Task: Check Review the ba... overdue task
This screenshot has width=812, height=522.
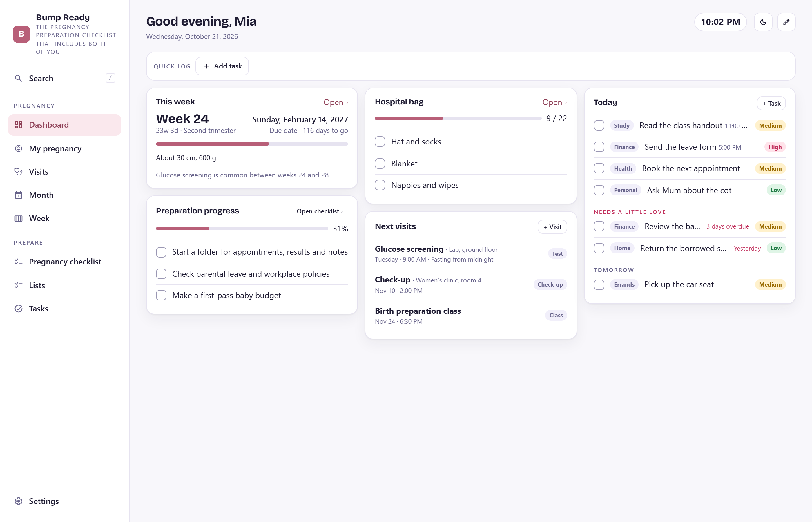Action: [x=599, y=226]
